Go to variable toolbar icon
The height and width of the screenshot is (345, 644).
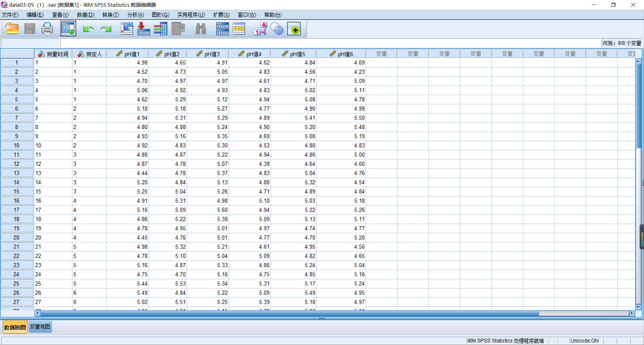click(144, 29)
